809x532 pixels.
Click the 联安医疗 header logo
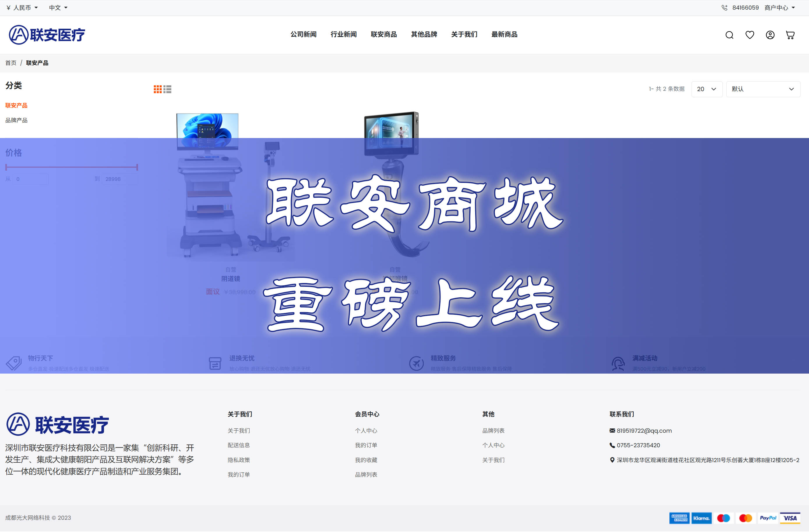point(47,35)
